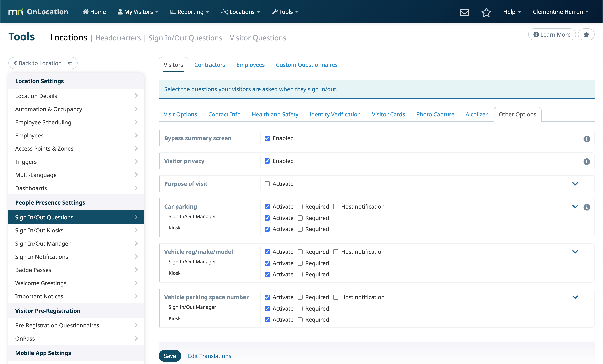Click the Headquarters breadcrumb link

(x=118, y=38)
